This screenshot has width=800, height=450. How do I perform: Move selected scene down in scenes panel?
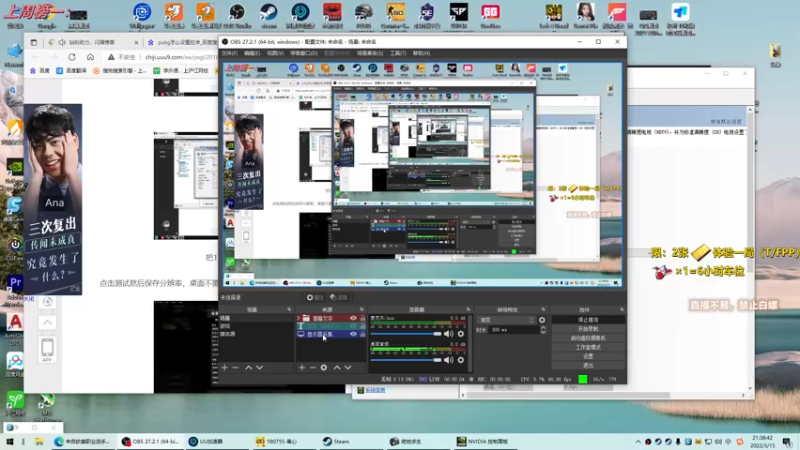pos(260,367)
